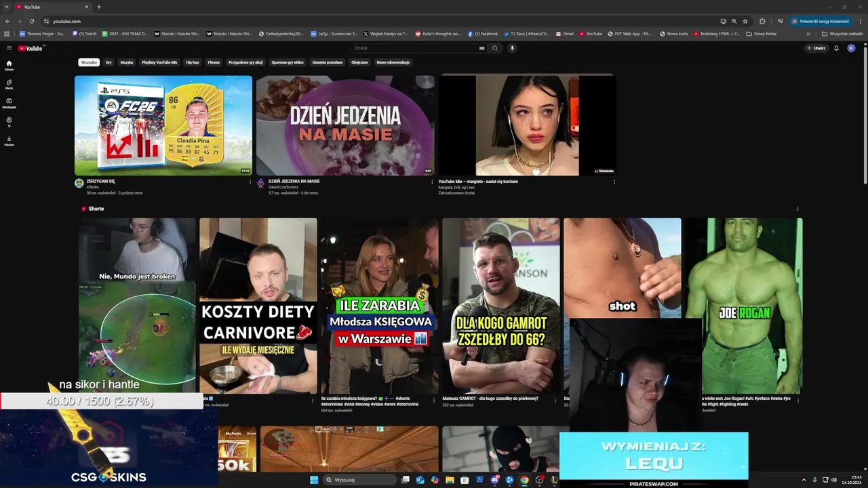This screenshot has width=868, height=488.
Task: Start voice search with the microphone icon
Action: [x=512, y=48]
